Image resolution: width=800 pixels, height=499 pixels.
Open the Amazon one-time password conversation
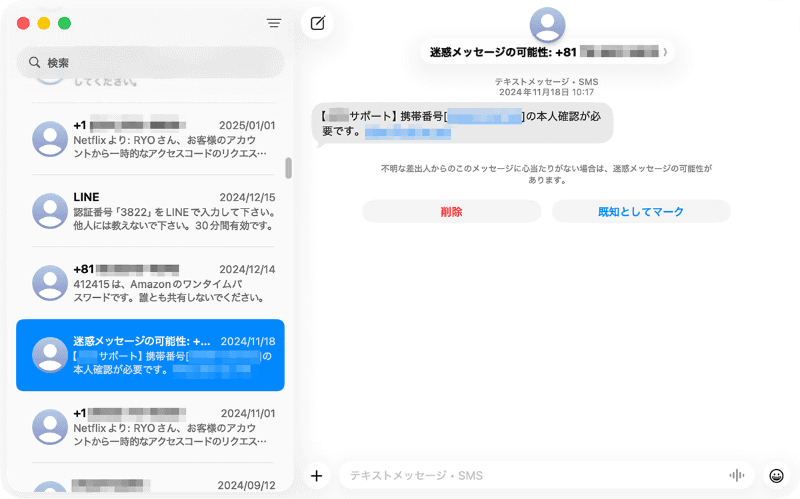(x=151, y=283)
